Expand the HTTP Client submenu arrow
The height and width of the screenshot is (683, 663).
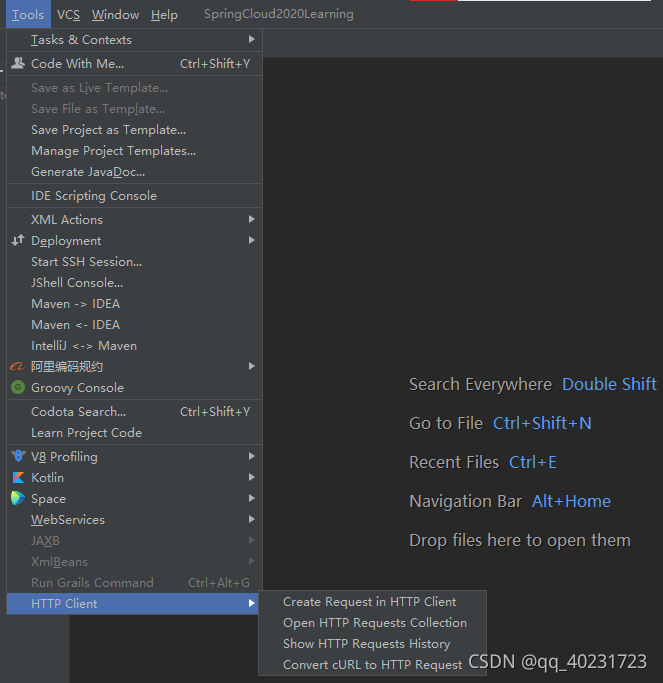[x=251, y=603]
